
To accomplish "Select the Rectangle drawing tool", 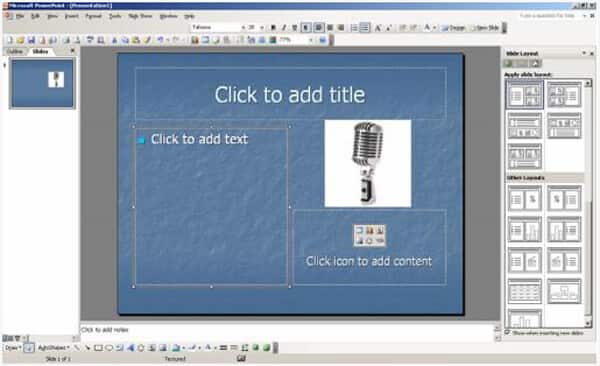I will (x=98, y=348).
